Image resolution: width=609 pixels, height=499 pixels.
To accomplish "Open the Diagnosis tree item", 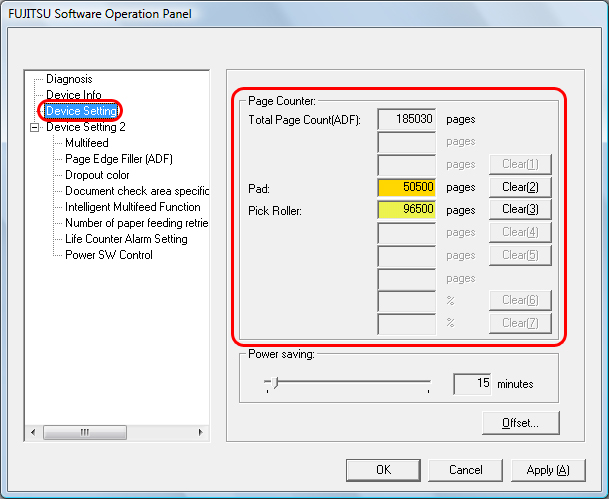I will (x=69, y=79).
